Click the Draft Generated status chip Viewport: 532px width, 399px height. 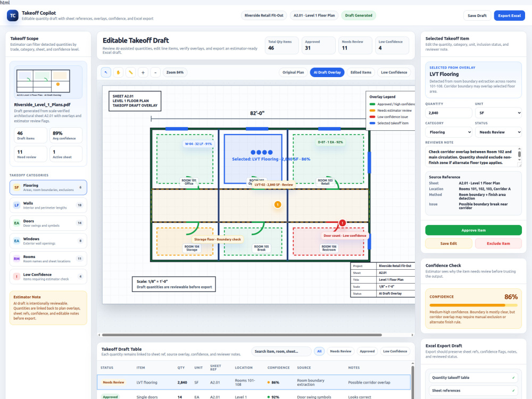pyautogui.click(x=359, y=15)
